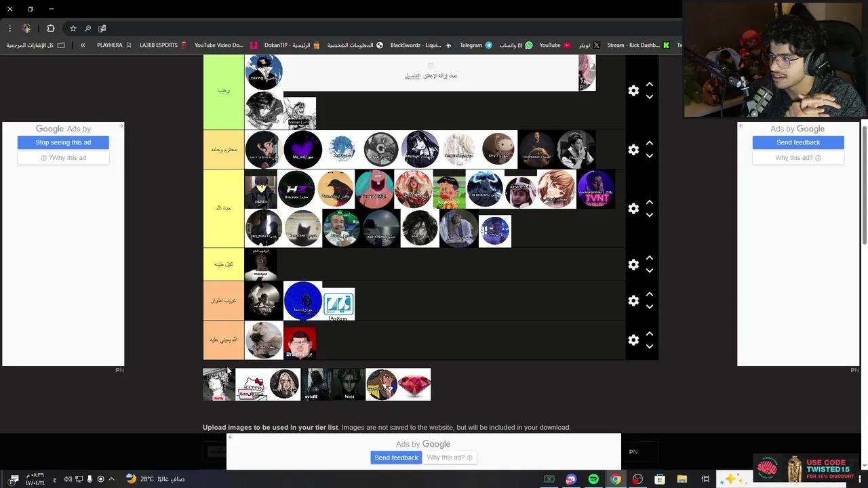868x488 pixels.
Task: Expand the system tray hidden icons chevron
Action: pos(112,479)
